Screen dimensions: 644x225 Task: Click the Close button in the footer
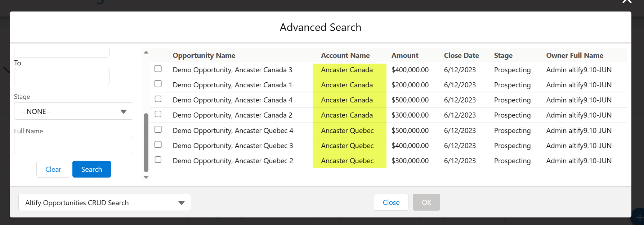tap(391, 202)
